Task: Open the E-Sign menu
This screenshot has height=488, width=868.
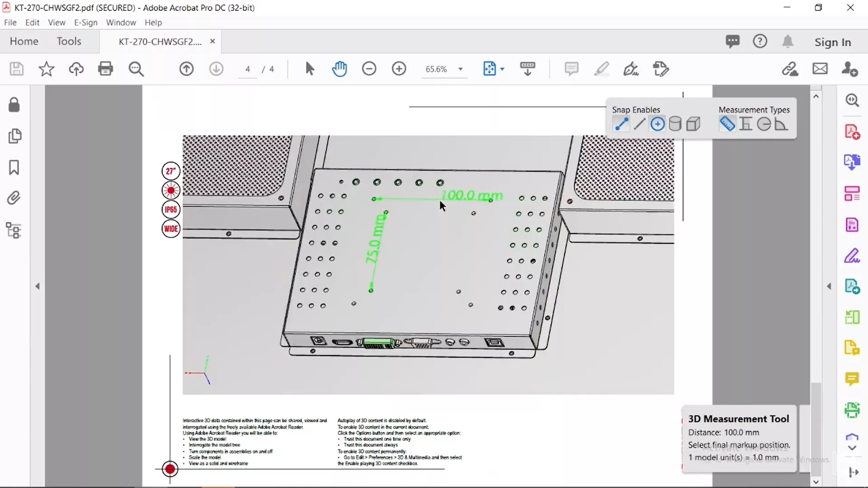Action: 85,22
